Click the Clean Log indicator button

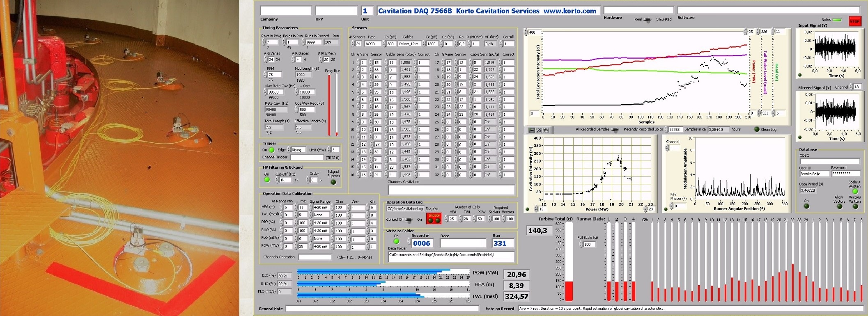757,129
